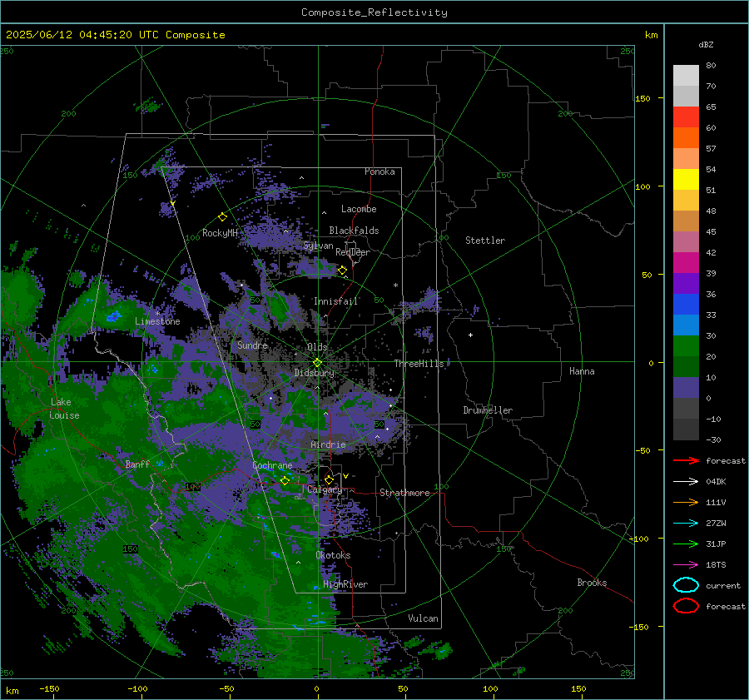Click the yellow diamond marker beside RedDeer

343,271
